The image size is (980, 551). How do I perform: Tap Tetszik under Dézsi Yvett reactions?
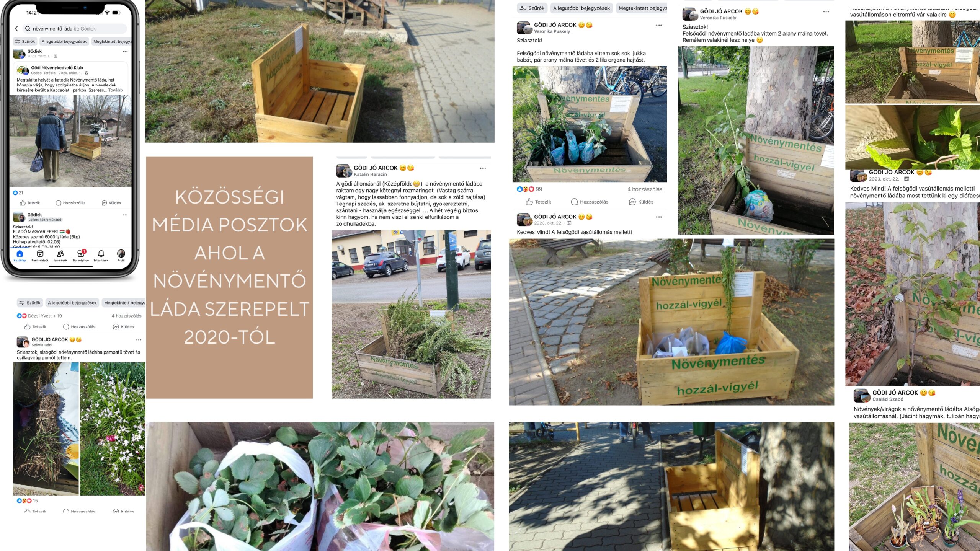coord(35,327)
